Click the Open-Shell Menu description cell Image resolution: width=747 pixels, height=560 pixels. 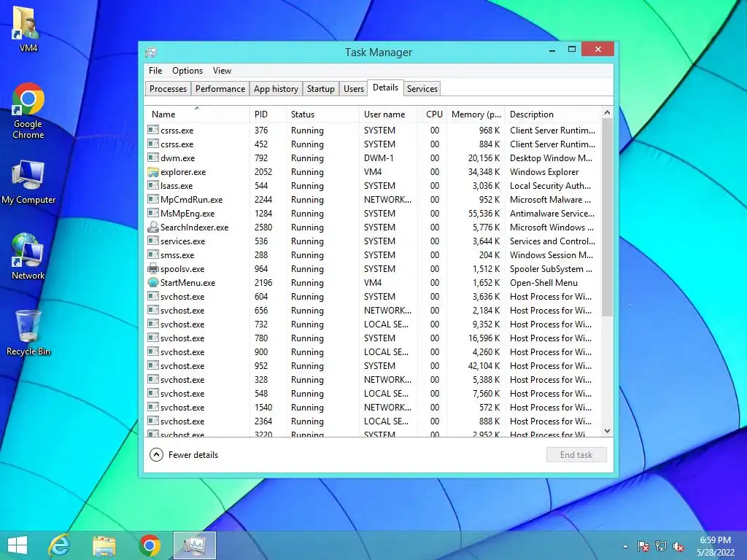coord(543,282)
